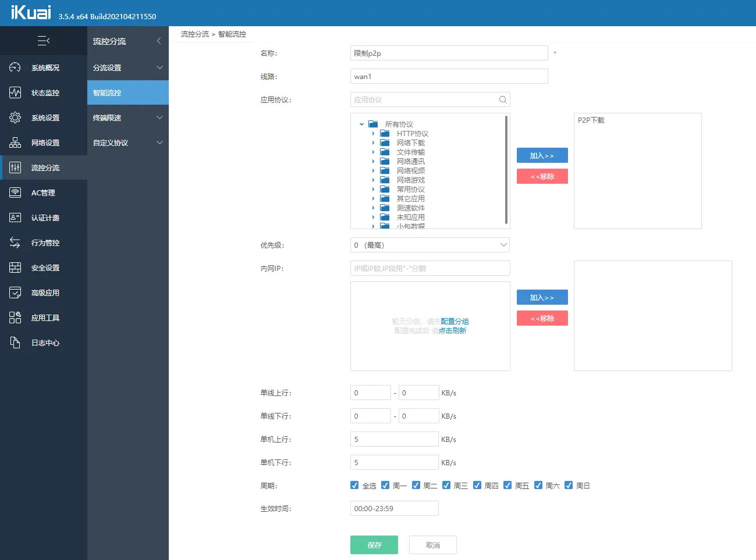Viewport: 756px width, 560px height.
Task: Click the 网络游戏 folder icon
Action: tap(385, 180)
